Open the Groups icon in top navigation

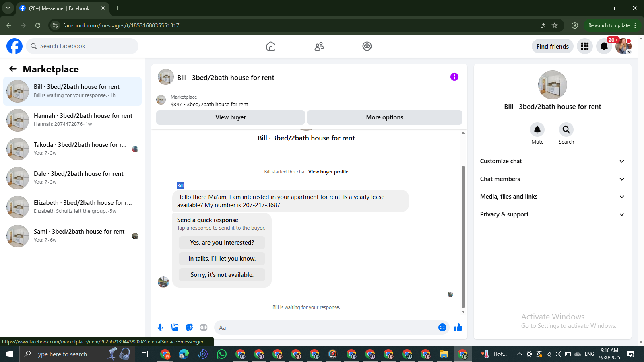(367, 46)
